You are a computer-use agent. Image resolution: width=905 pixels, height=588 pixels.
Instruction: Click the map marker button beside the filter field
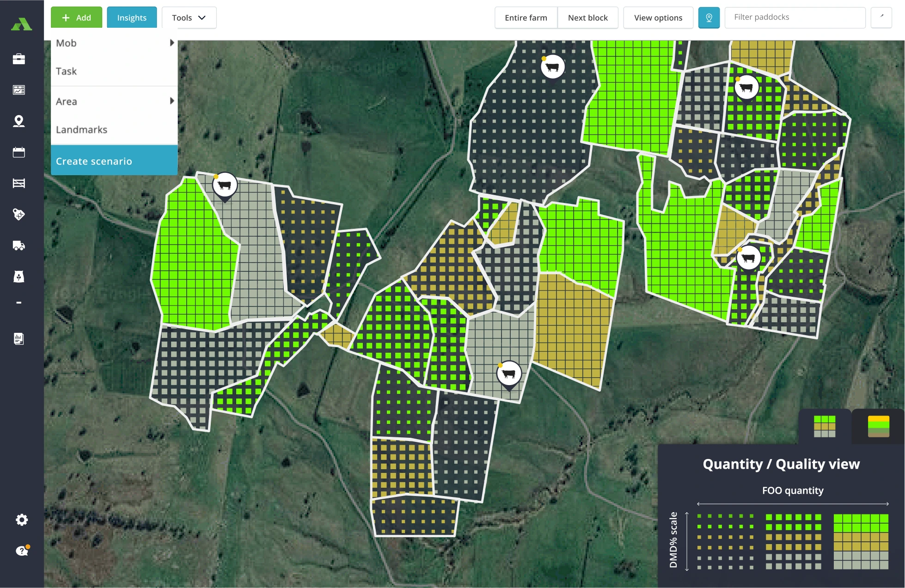click(709, 18)
